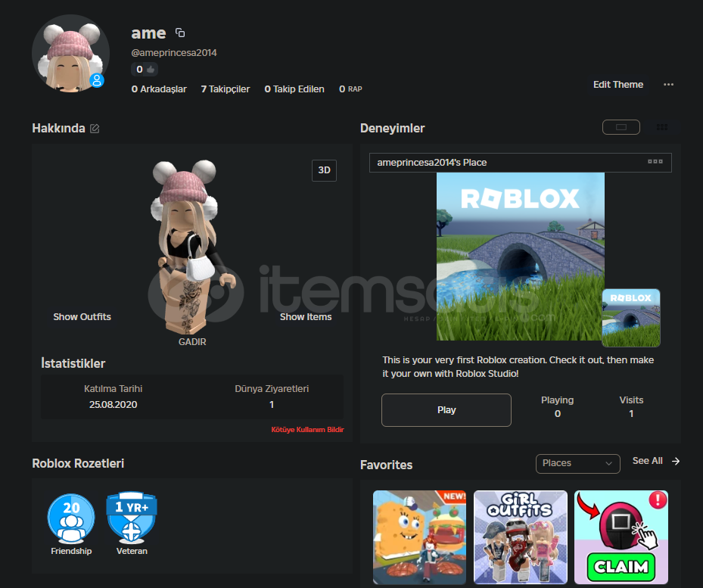
Task: Click the Favorites heading
Action: click(387, 465)
